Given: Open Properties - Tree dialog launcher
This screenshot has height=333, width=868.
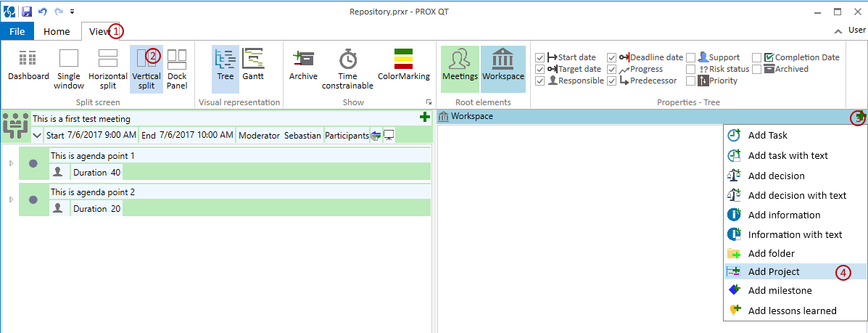Looking at the screenshot, I should pos(429,102).
